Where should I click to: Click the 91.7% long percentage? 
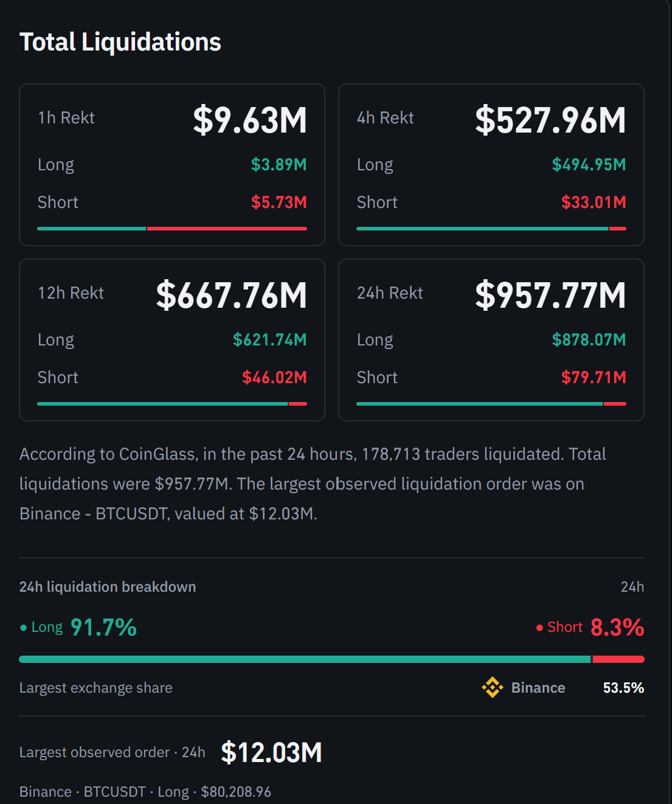104,628
